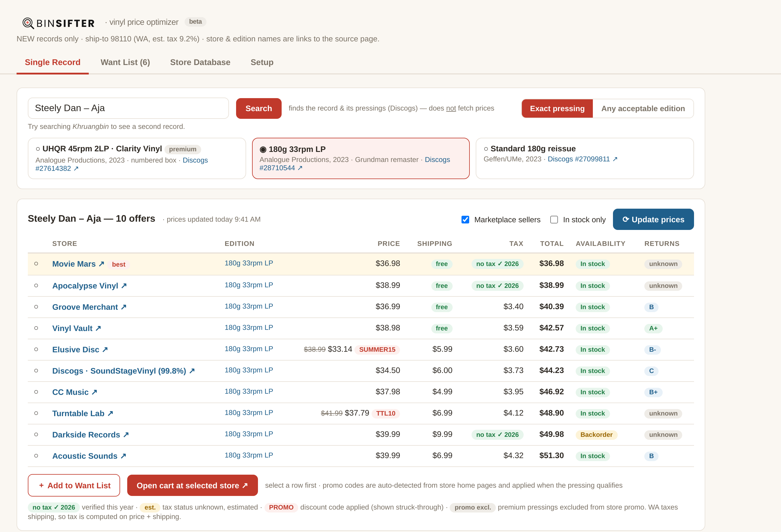Click the Update prices button

point(653,220)
